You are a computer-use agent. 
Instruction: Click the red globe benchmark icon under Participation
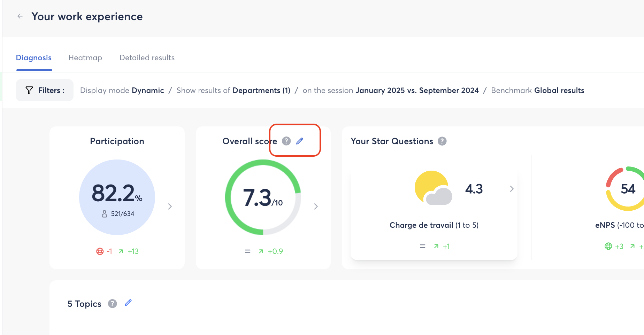coord(100,251)
